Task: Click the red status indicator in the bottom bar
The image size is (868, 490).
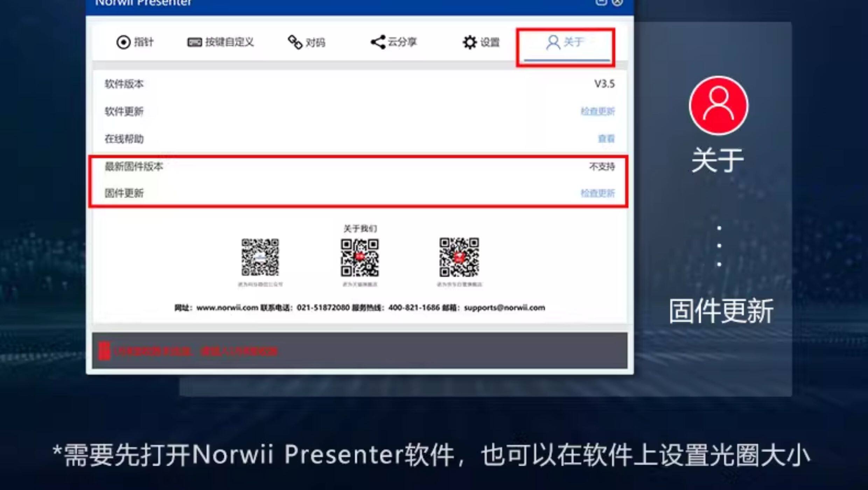Action: coord(104,351)
